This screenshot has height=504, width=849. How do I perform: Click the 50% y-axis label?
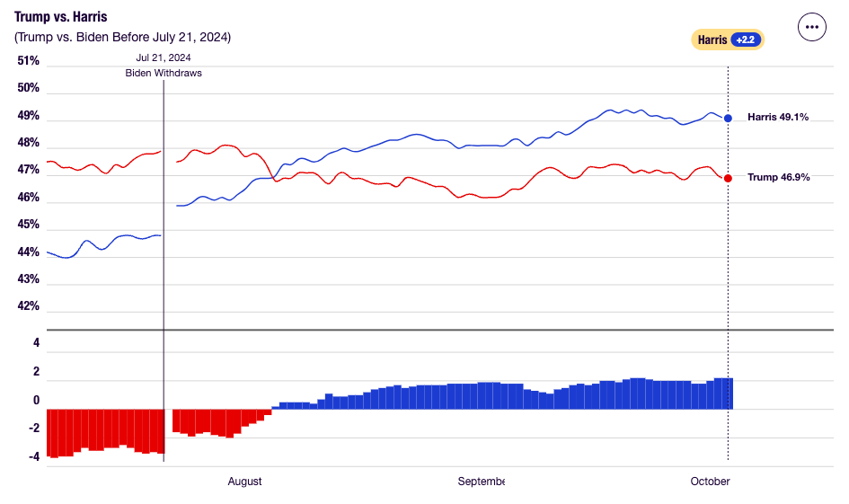point(28,88)
